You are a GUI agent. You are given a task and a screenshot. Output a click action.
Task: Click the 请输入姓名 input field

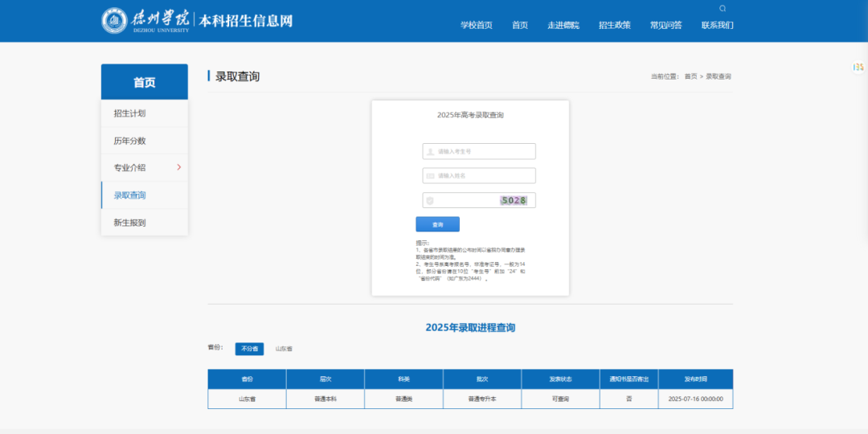pos(479,175)
